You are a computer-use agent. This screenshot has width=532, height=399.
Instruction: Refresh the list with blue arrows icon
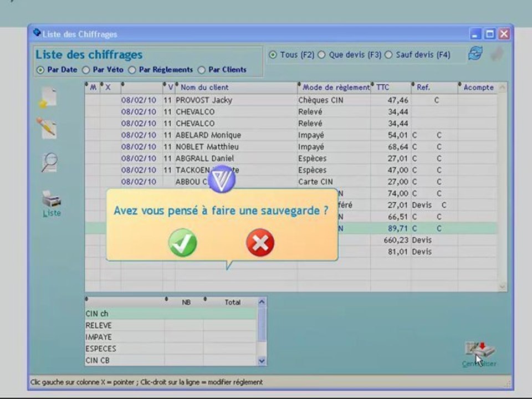pos(475,54)
